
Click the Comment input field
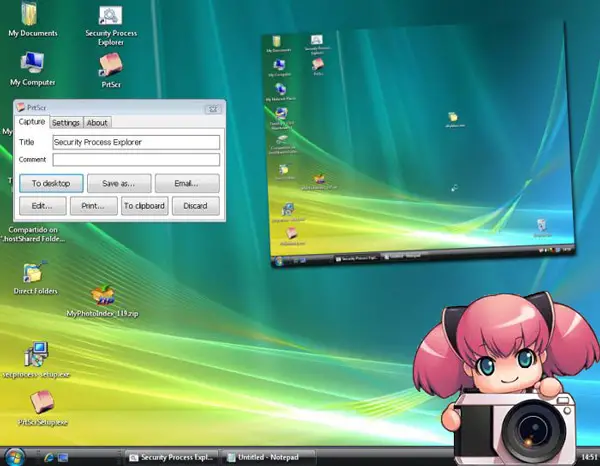[x=136, y=160]
